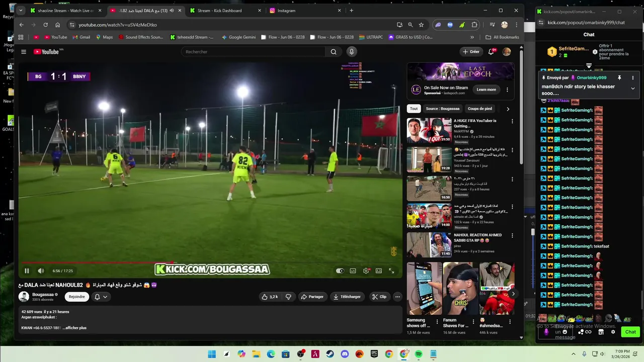Expand the description with ...afficher plus
This screenshot has height=362, width=644.
(x=74, y=328)
